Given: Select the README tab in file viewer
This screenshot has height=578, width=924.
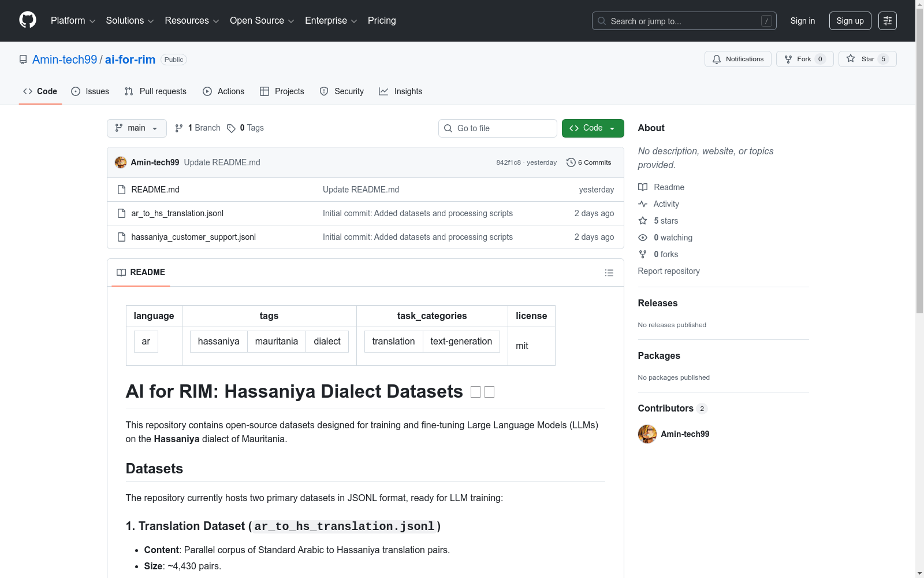Looking at the screenshot, I should point(141,272).
